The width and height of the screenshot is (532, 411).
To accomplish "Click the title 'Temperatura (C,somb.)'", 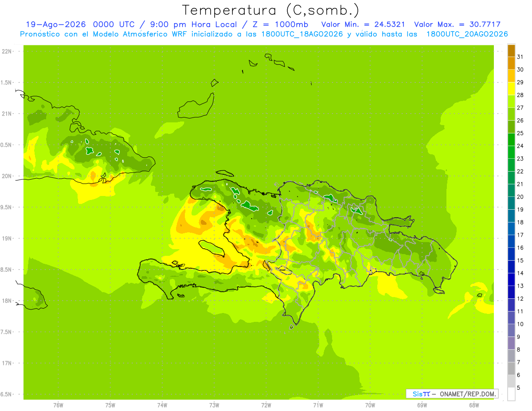I will click(270, 10).
